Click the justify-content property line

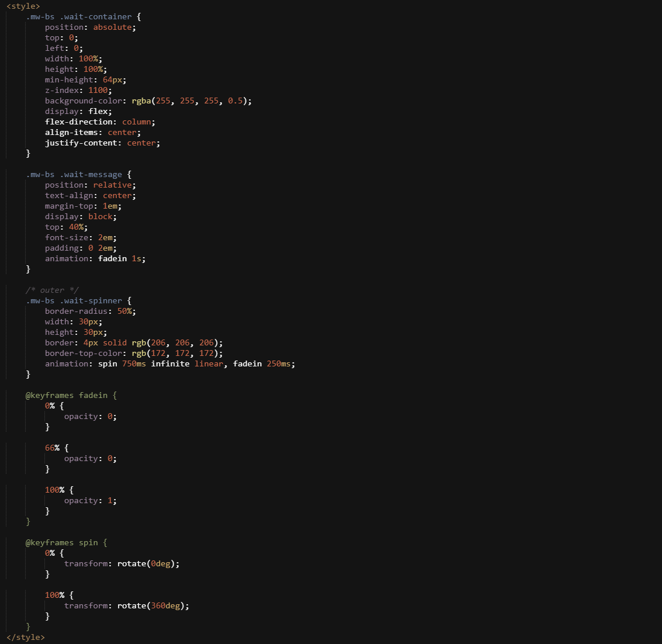(x=102, y=143)
